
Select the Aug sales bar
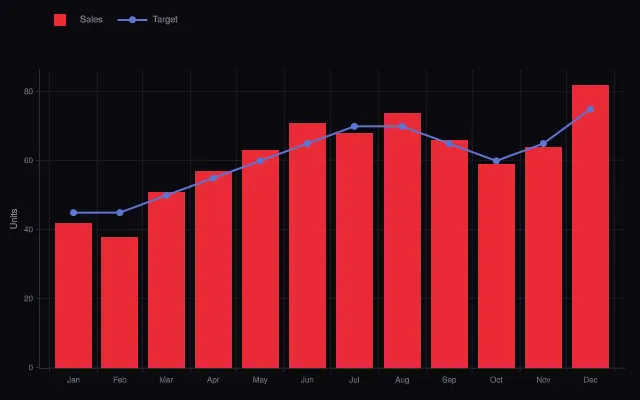coord(402,240)
